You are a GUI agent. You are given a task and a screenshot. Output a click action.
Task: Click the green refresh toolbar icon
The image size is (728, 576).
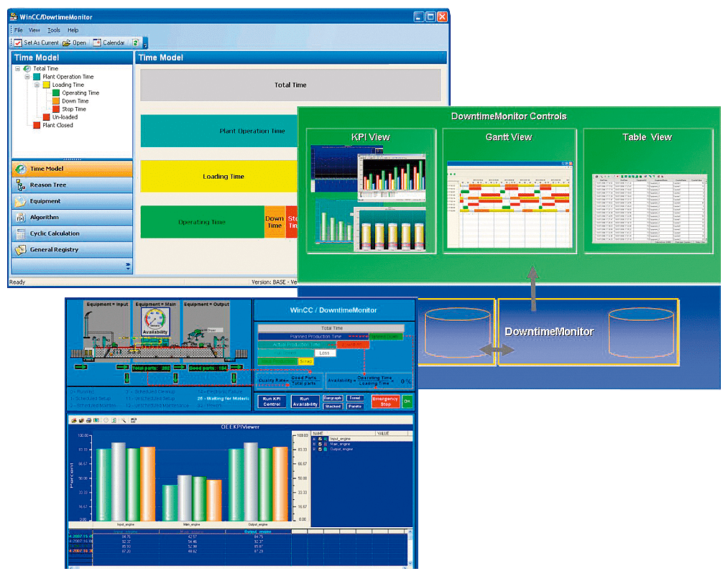[135, 43]
